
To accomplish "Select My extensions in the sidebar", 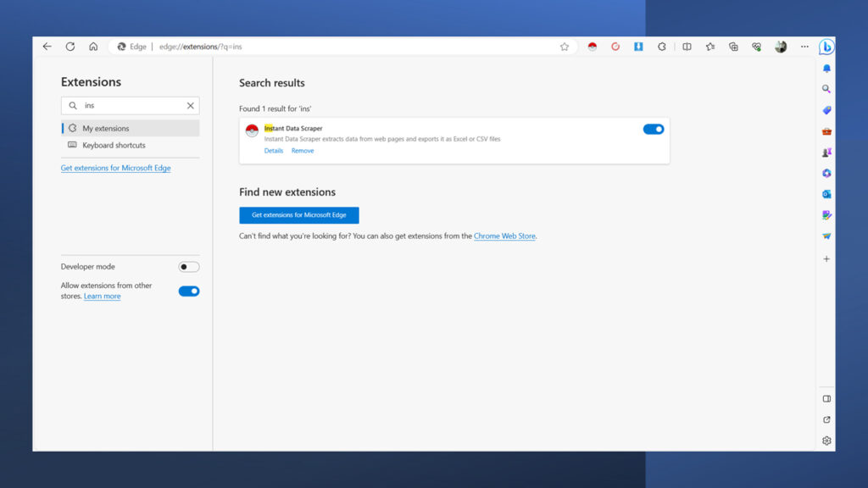I will pyautogui.click(x=130, y=129).
